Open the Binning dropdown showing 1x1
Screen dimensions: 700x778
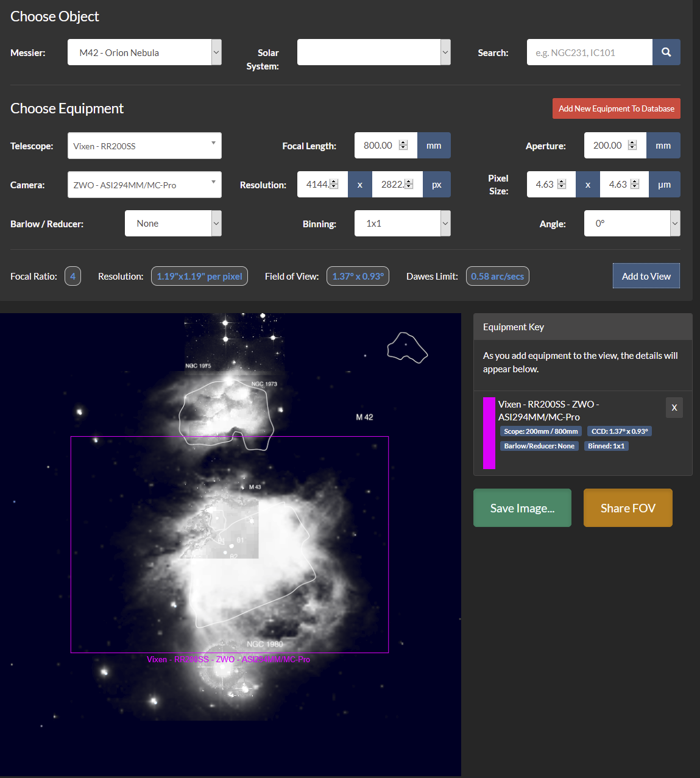402,224
